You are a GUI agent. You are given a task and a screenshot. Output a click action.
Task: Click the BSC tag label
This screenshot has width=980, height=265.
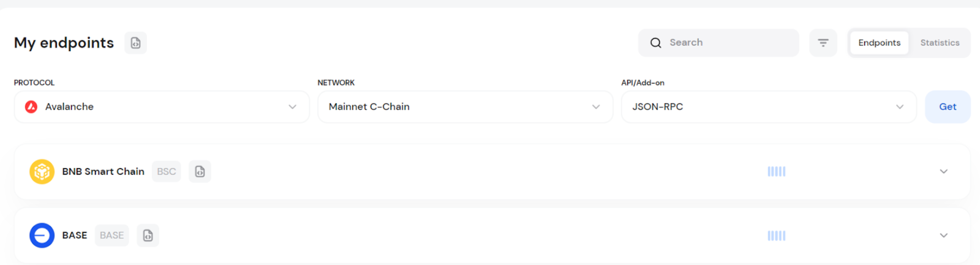166,172
